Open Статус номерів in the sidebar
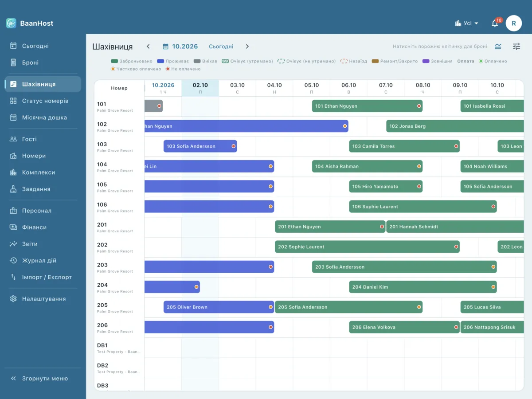 [43, 101]
